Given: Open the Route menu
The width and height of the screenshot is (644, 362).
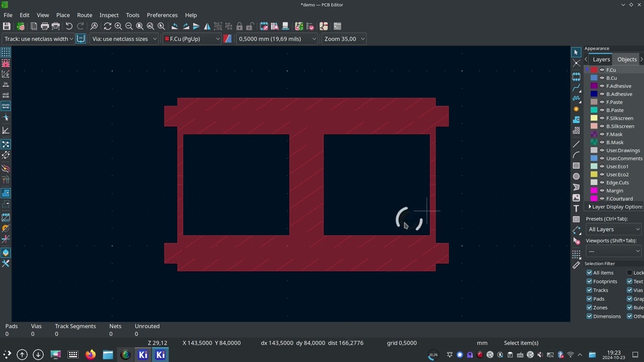Looking at the screenshot, I should pos(85,15).
